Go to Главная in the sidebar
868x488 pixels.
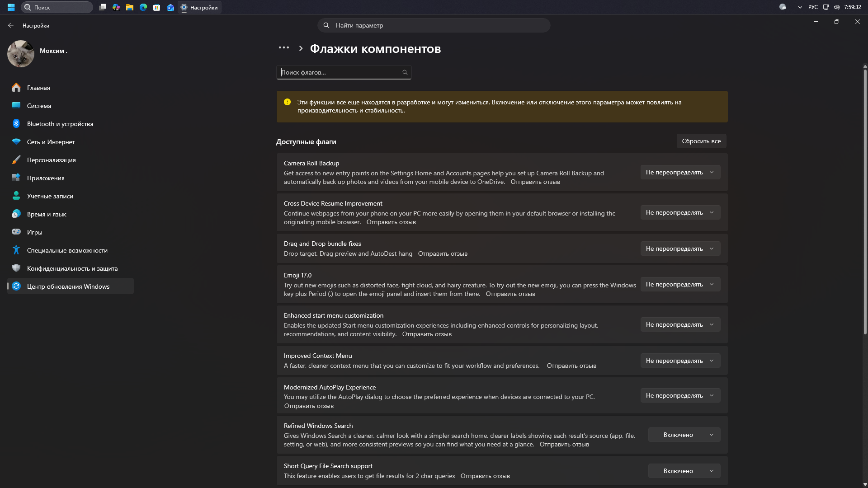tap(71, 88)
